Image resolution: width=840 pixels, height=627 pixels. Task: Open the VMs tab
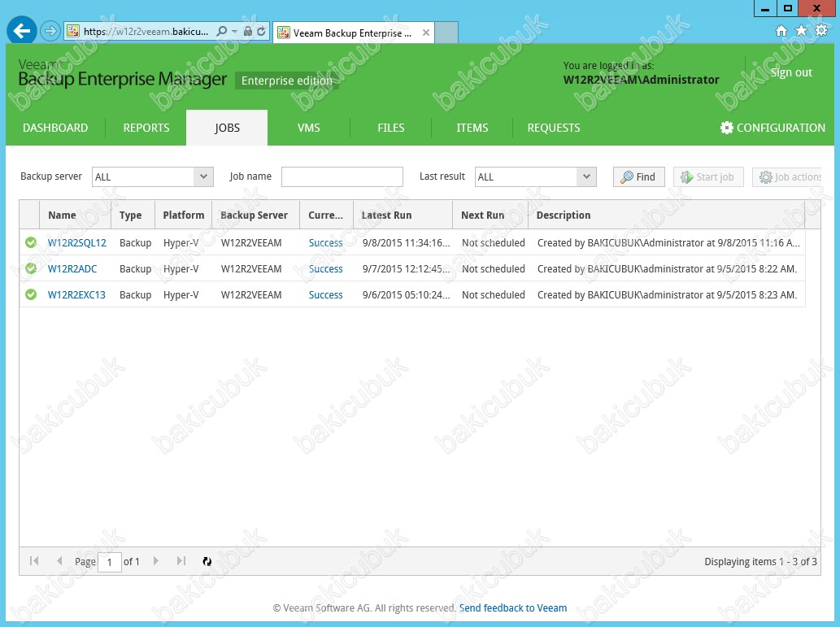(x=308, y=128)
